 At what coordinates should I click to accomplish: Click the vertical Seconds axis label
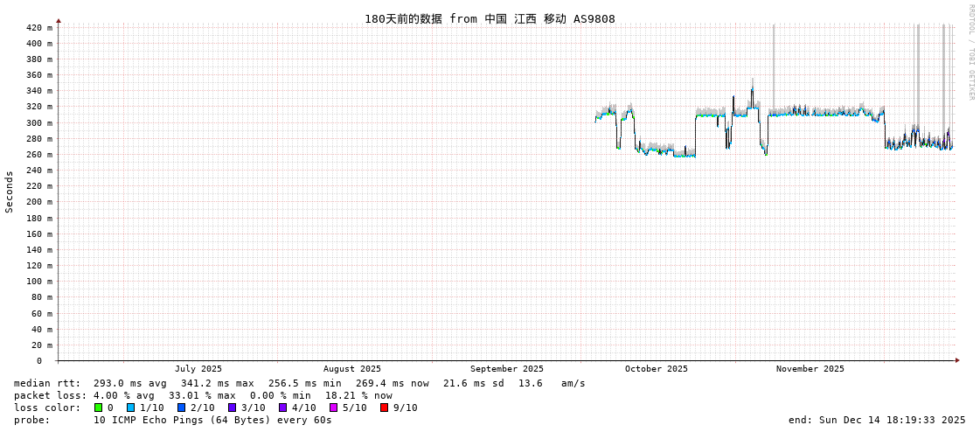coord(10,192)
